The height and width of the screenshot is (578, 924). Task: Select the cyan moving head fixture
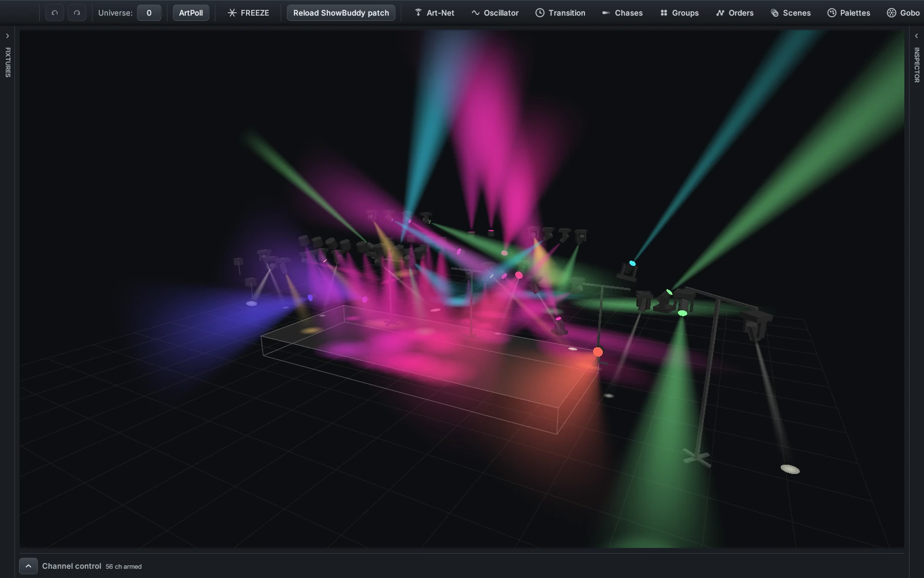pos(628,269)
